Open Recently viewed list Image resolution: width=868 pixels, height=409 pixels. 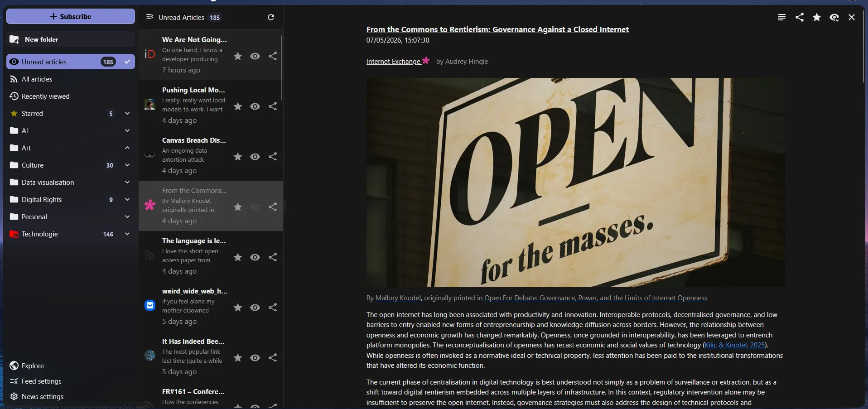(x=71, y=96)
